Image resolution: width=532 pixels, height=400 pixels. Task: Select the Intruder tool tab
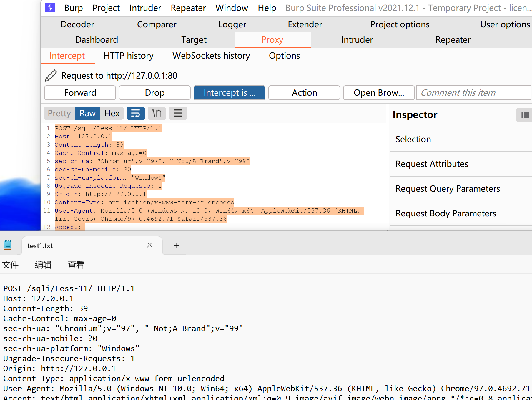click(357, 40)
